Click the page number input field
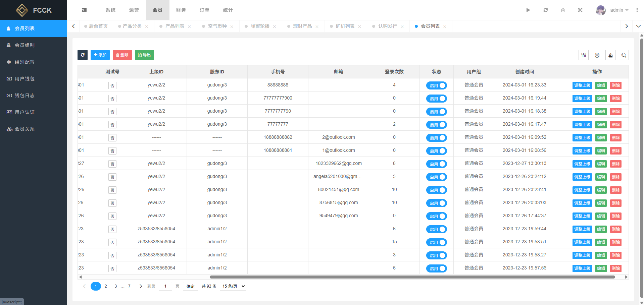The image size is (644, 305). click(165, 286)
